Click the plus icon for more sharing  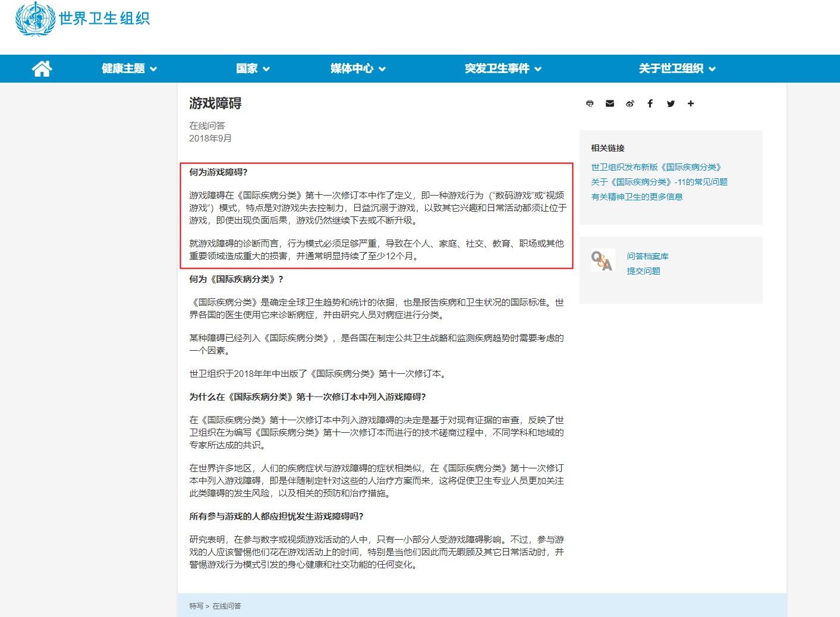[x=691, y=103]
